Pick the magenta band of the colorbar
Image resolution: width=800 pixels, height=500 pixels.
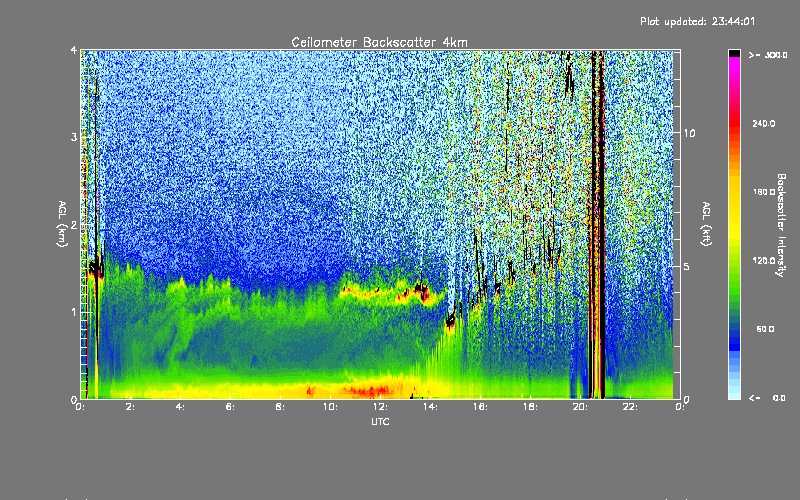[x=734, y=66]
